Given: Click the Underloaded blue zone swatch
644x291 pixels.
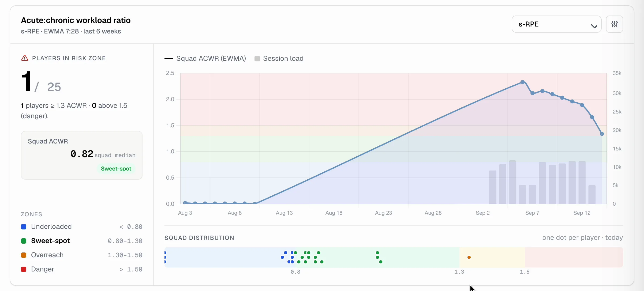Looking at the screenshot, I should pos(24,227).
